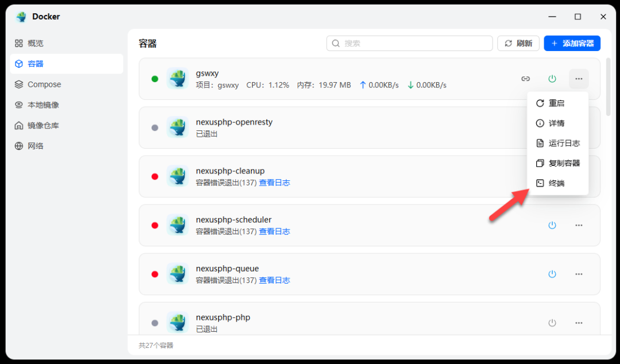Click the gswxy container thumbnail icon
This screenshot has width=620, height=364.
coord(177,79)
